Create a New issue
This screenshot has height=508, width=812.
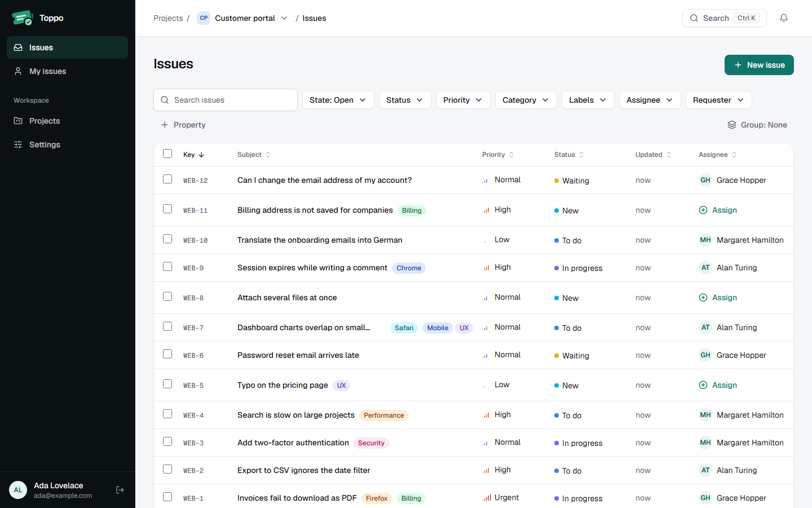pyautogui.click(x=759, y=65)
